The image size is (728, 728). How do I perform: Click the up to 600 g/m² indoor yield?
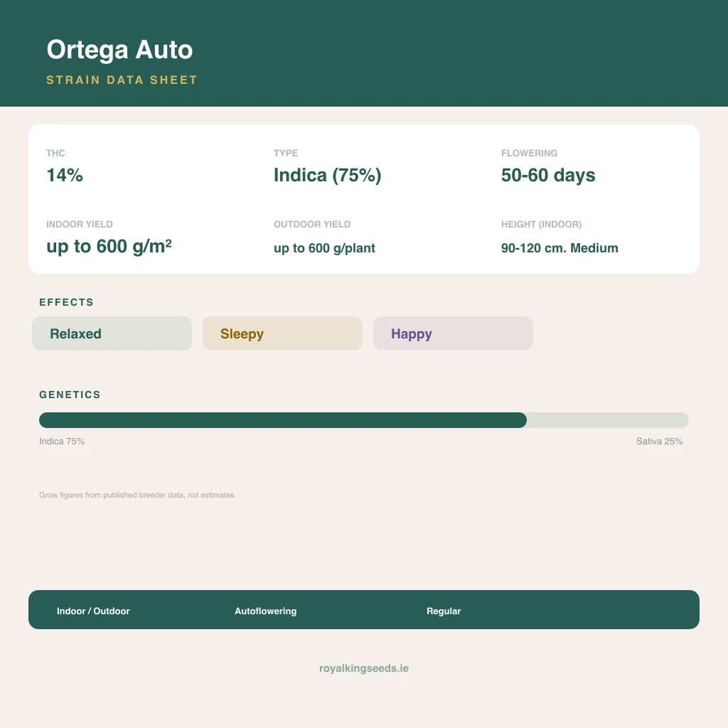pyautogui.click(x=109, y=246)
